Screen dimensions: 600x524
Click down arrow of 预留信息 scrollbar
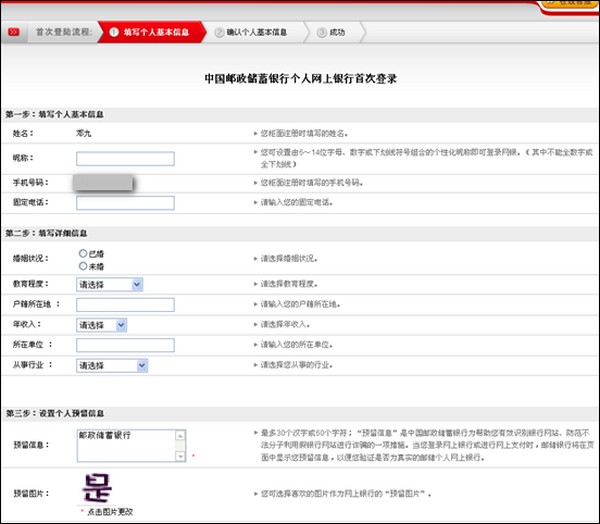click(x=180, y=456)
